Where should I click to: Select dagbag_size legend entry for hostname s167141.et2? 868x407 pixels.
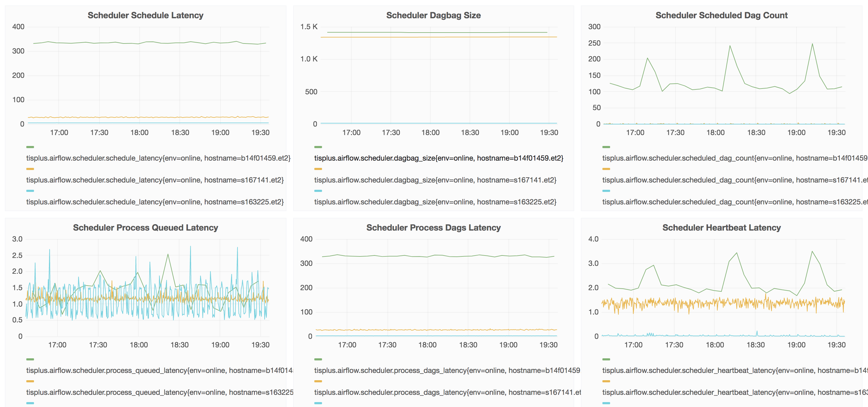[435, 180]
